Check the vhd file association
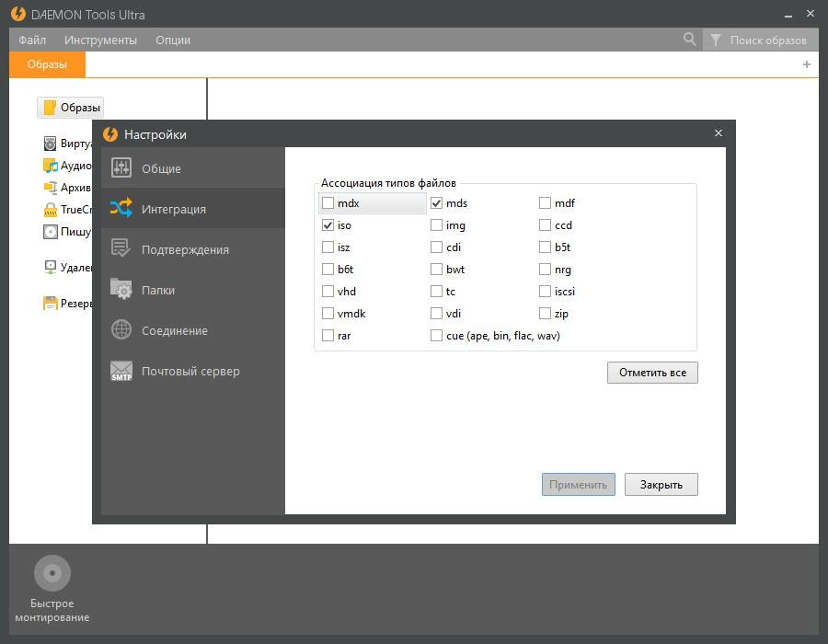828x644 pixels. coord(328,292)
